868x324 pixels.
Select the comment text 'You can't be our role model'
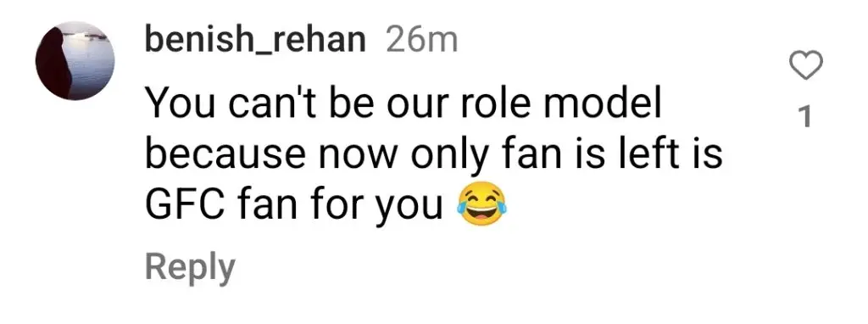coord(403,106)
